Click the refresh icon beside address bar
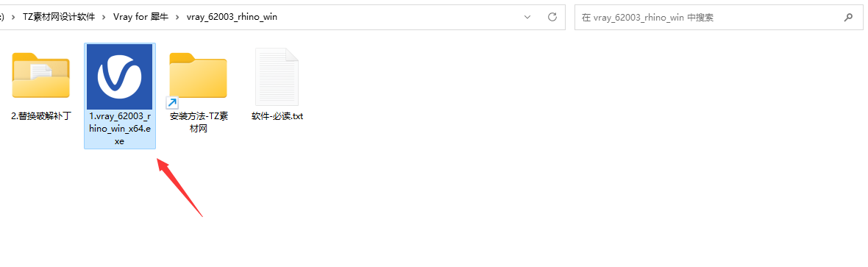Image resolution: width=868 pixels, height=267 pixels. [552, 17]
